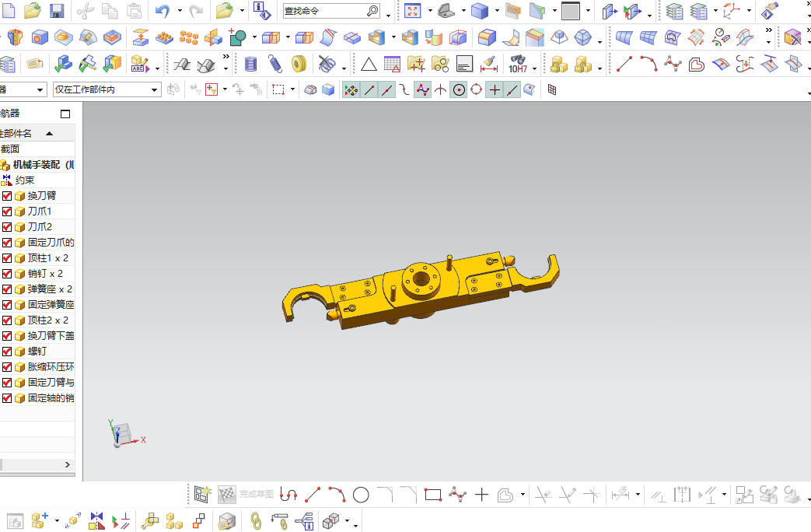
Task: Click the spring coil icon
Action: point(274,65)
